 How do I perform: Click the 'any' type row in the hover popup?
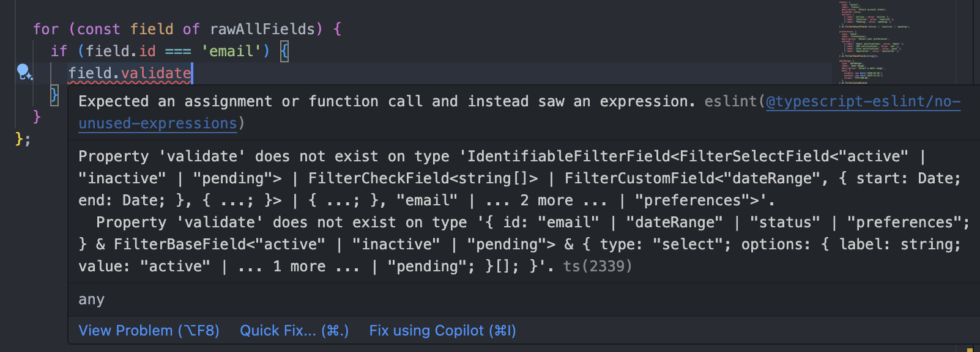pos(91,299)
